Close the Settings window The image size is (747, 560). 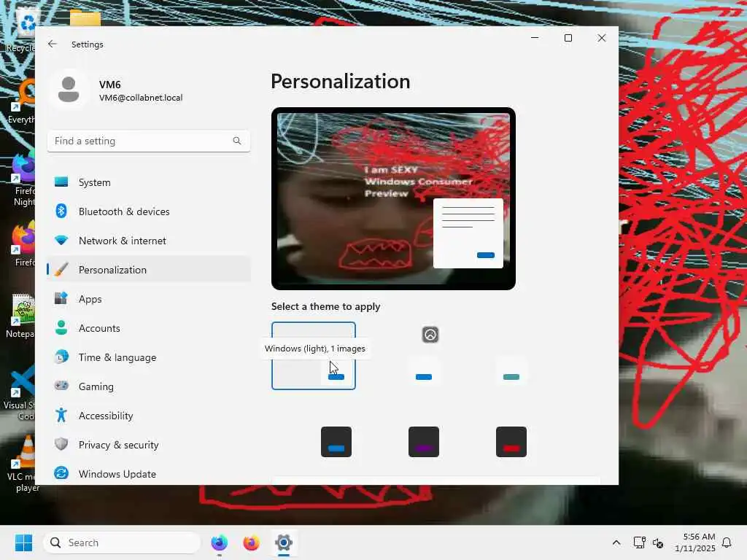(601, 38)
